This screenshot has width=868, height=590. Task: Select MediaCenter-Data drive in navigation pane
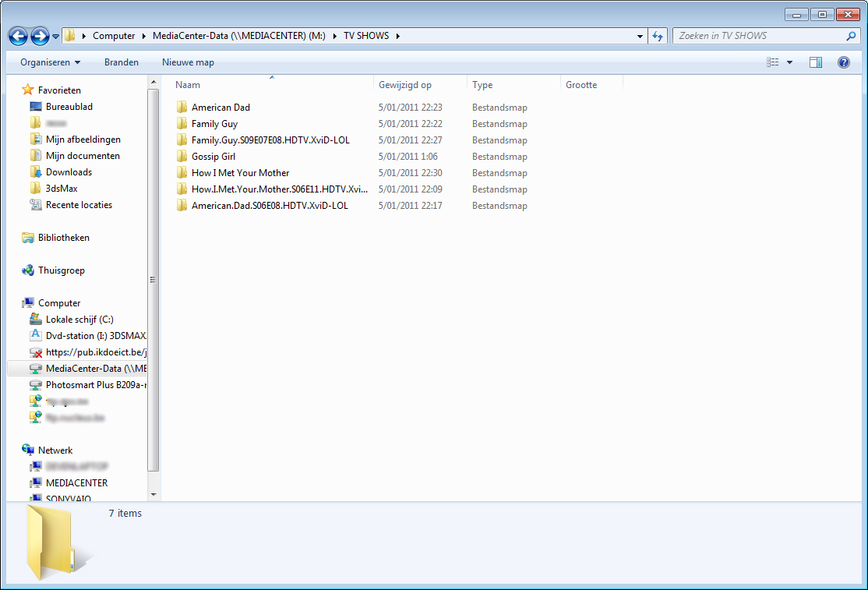96,368
